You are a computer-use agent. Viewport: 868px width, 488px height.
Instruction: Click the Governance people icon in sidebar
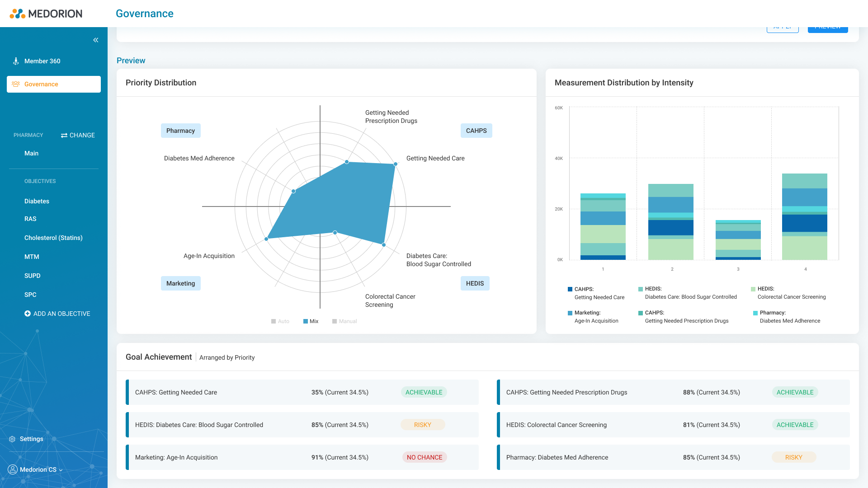(16, 84)
